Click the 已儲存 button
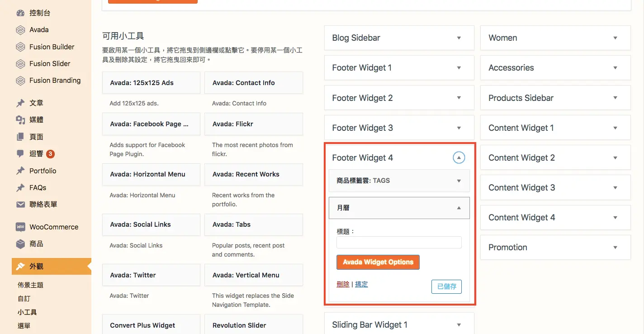The height and width of the screenshot is (334, 644). click(446, 286)
